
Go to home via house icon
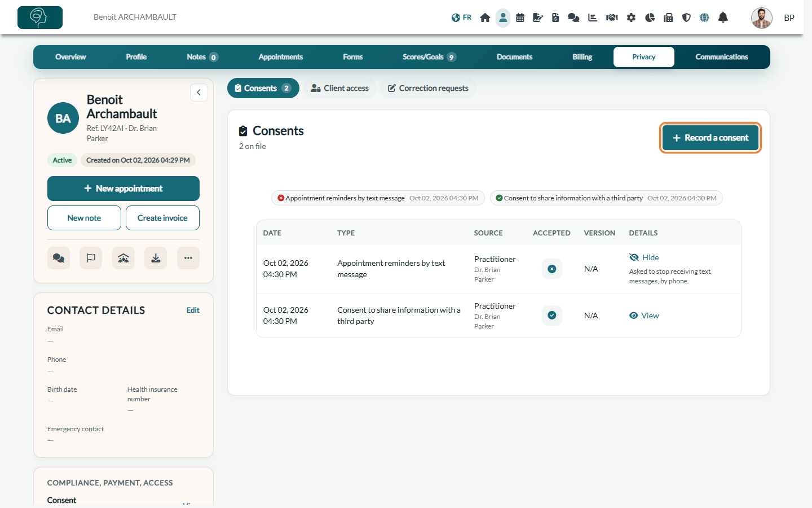[485, 17]
